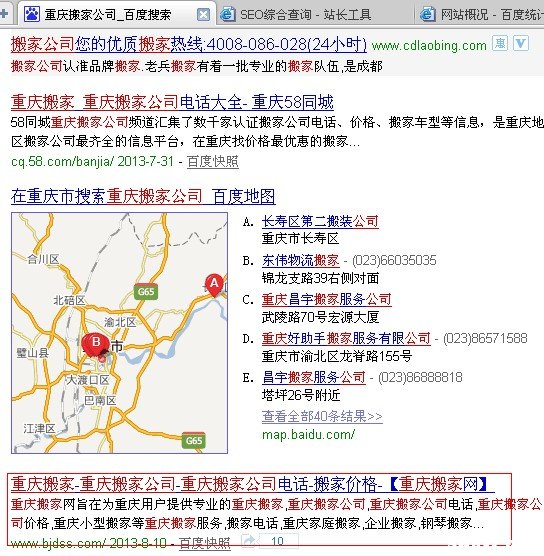
Task: Open 重庆搬家公司电话大全 重庆58同城 result
Action: [172, 102]
